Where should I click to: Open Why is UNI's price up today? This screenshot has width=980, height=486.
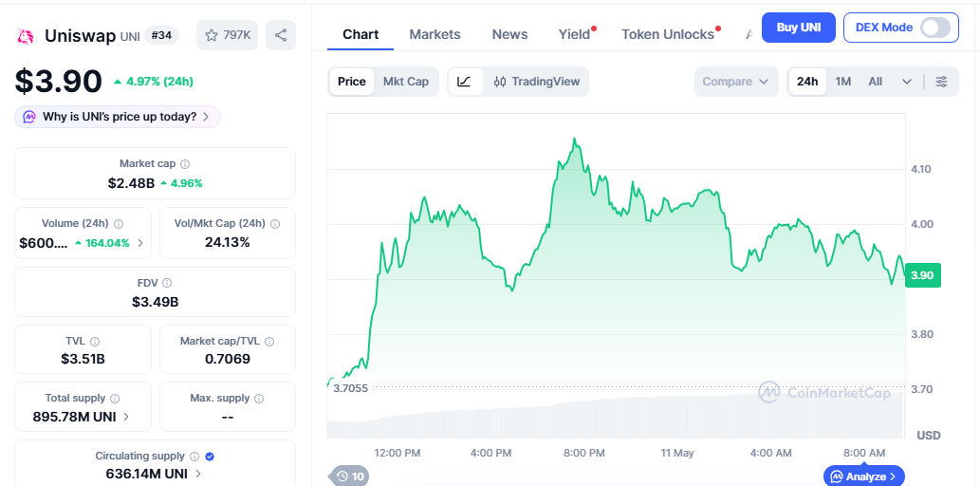coord(118,117)
